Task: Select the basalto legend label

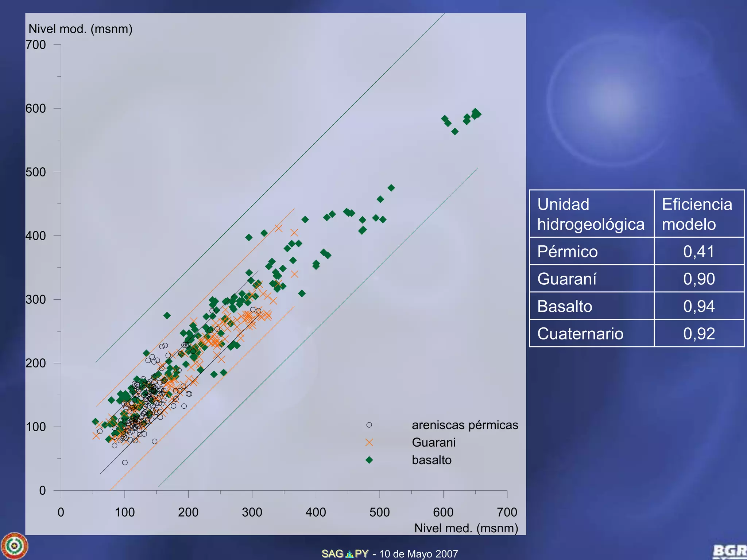Action: (431, 460)
